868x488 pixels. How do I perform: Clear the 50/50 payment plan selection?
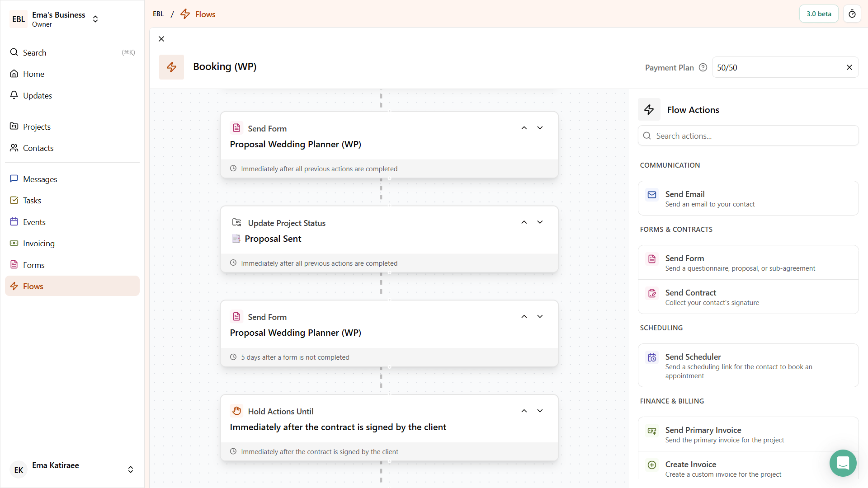point(849,67)
